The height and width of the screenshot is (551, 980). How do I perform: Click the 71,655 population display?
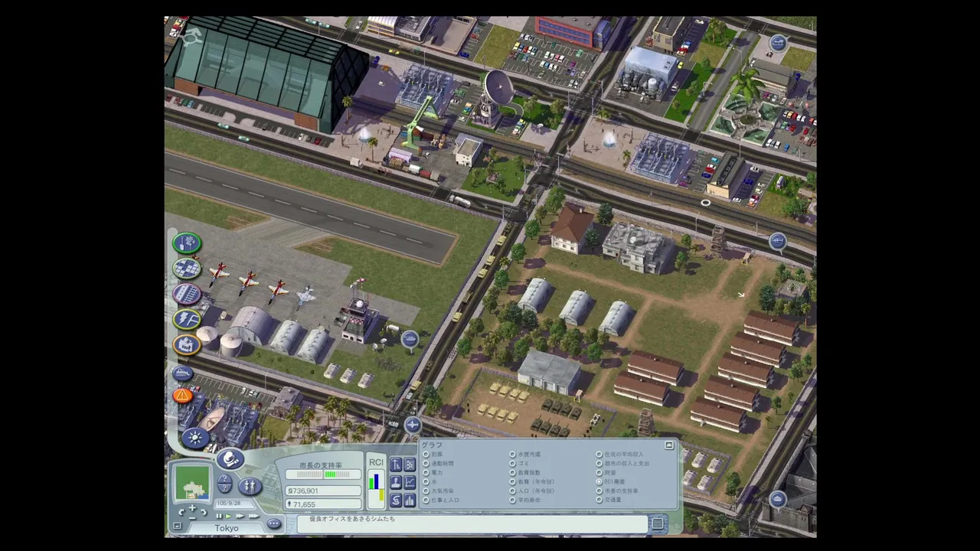tap(323, 504)
